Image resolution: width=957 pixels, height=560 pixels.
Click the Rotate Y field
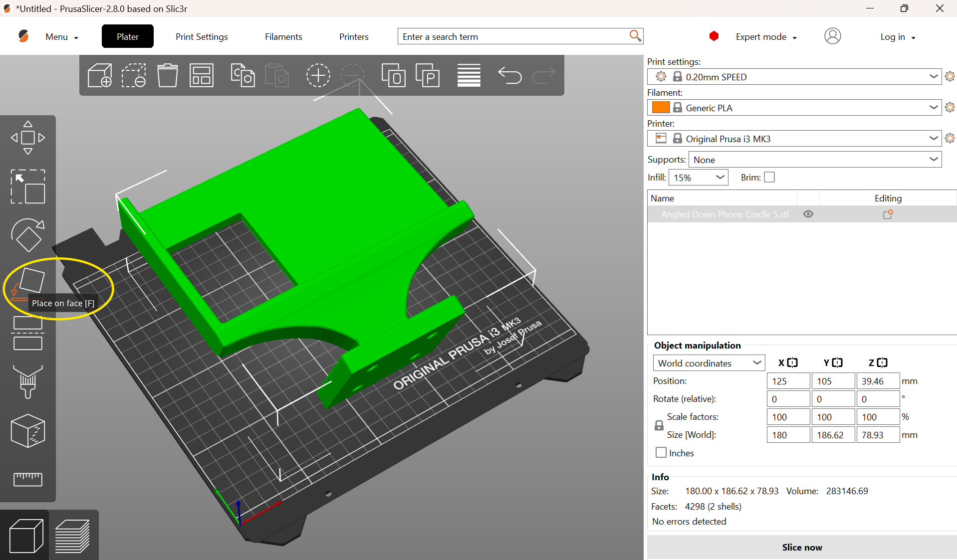click(x=833, y=399)
